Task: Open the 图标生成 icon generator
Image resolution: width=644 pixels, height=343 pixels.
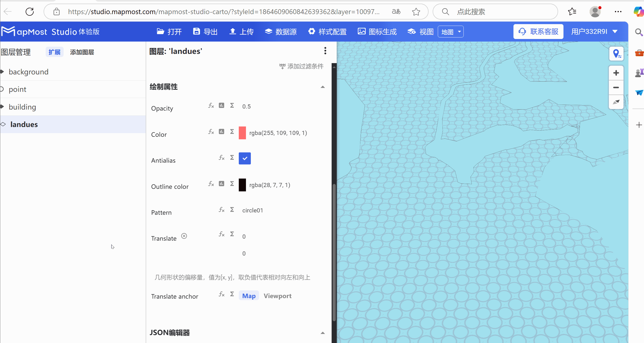Action: pos(377,31)
